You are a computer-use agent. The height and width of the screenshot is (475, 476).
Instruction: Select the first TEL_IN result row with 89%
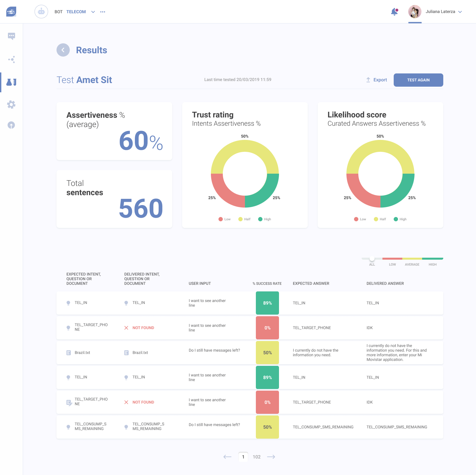click(250, 303)
